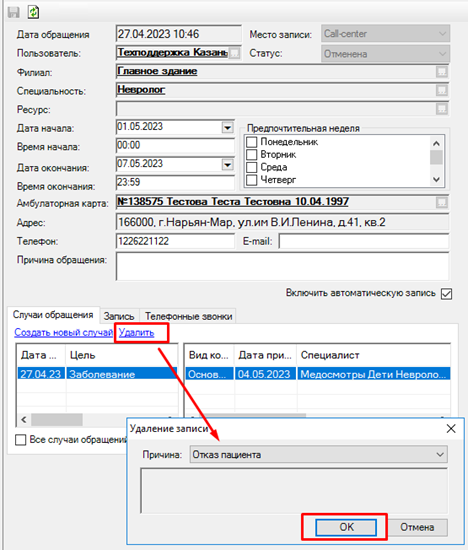468x550 pixels.
Task: Open the Филиал lookup ellipsis button
Action: [x=442, y=72]
